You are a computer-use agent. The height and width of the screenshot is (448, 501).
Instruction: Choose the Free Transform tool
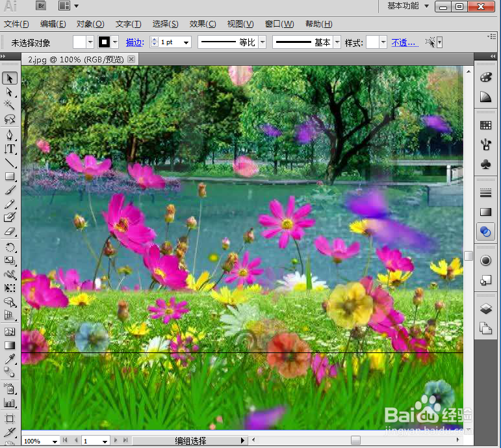pyautogui.click(x=10, y=288)
